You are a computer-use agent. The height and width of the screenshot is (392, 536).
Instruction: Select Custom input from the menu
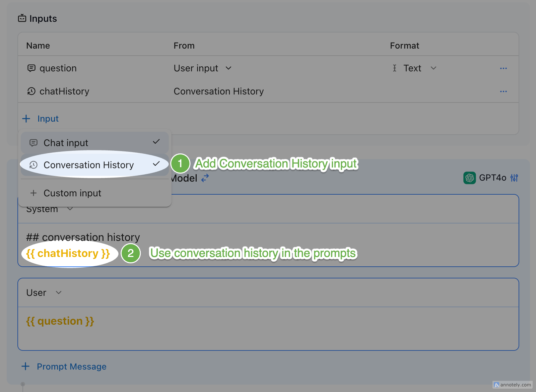72,193
